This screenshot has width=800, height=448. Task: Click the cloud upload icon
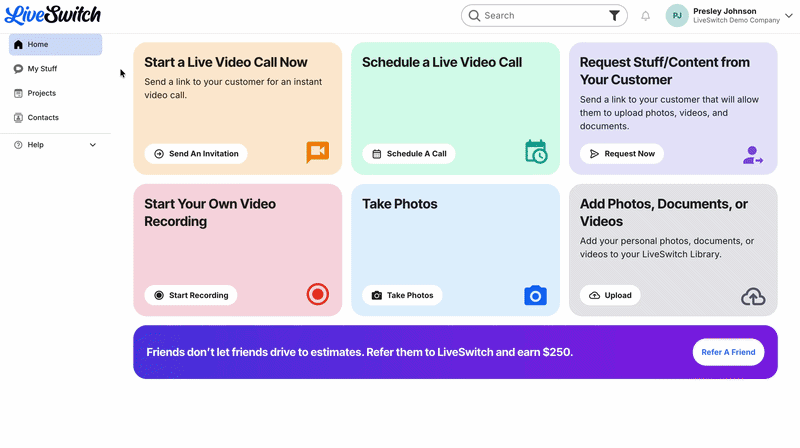click(753, 296)
